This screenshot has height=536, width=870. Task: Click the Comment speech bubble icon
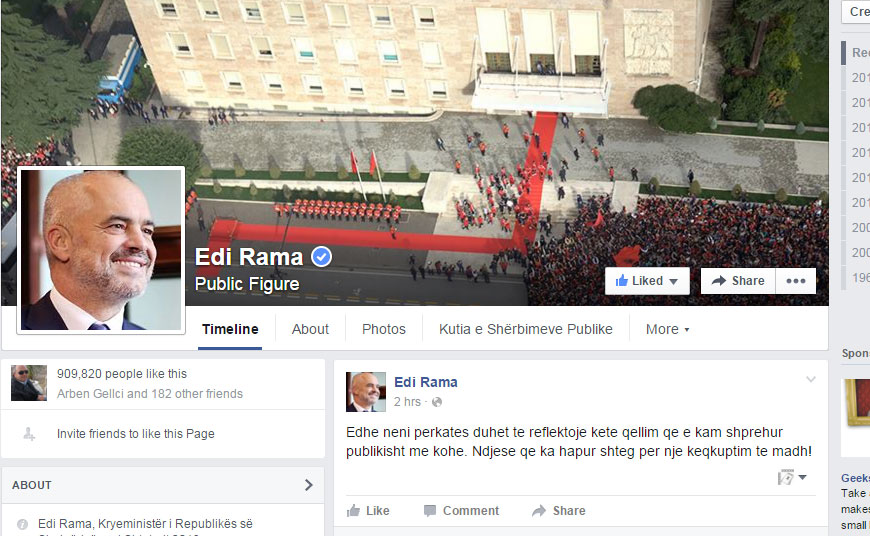(429, 510)
